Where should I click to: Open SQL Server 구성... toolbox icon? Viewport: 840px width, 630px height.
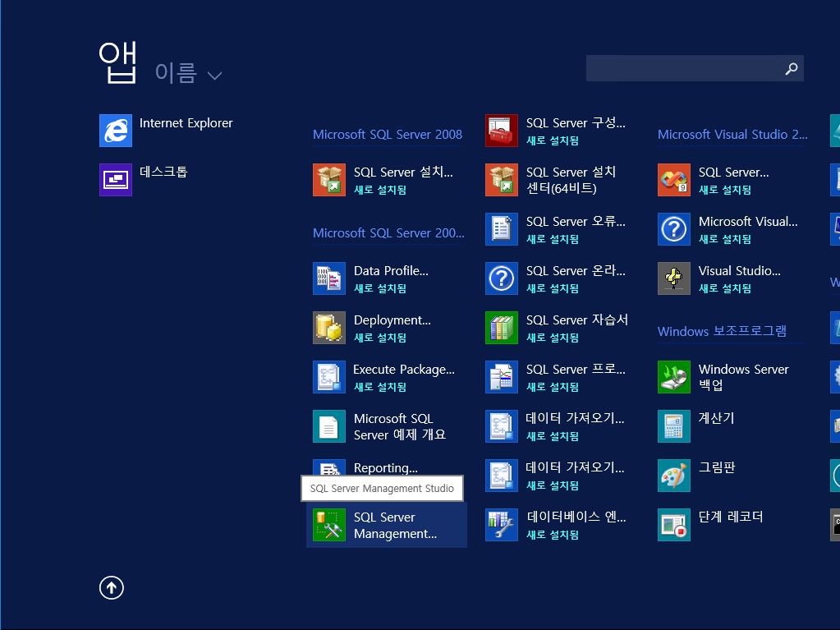click(502, 130)
